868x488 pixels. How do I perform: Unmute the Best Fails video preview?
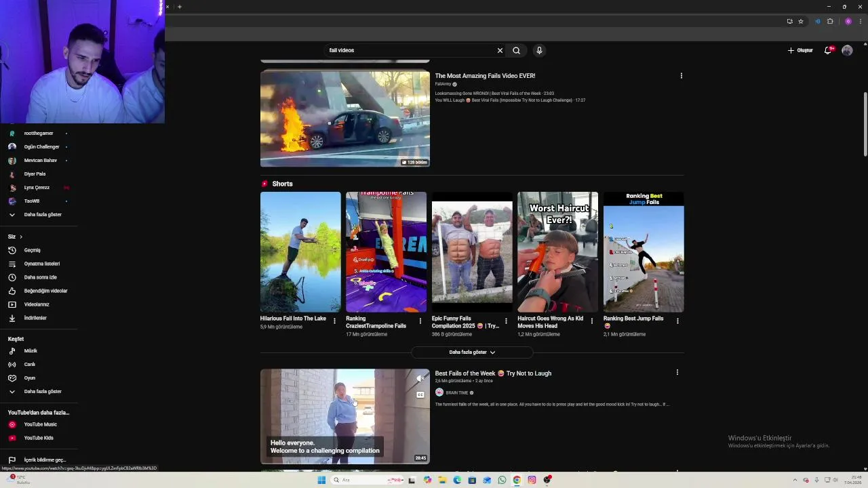pos(420,378)
